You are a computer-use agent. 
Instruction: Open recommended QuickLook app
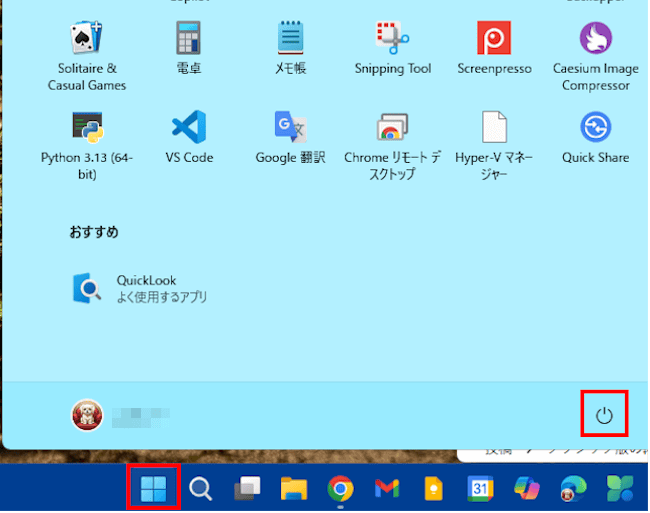140,289
